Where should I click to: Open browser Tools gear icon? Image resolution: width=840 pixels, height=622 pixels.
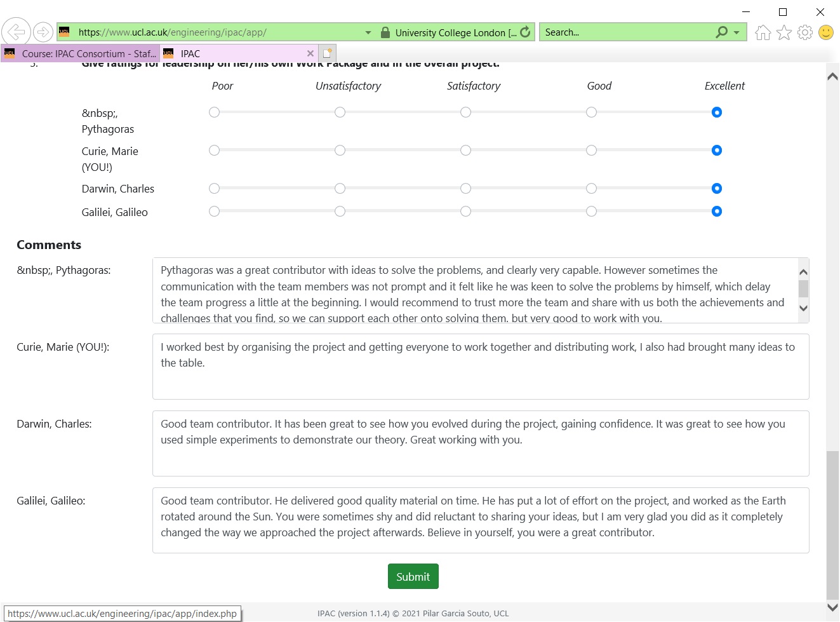pyautogui.click(x=805, y=32)
